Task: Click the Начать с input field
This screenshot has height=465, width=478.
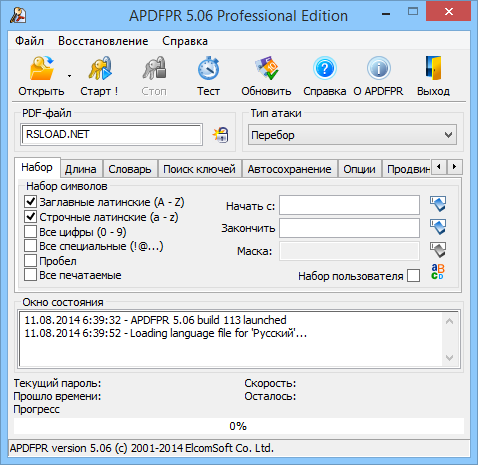Action: [349, 205]
